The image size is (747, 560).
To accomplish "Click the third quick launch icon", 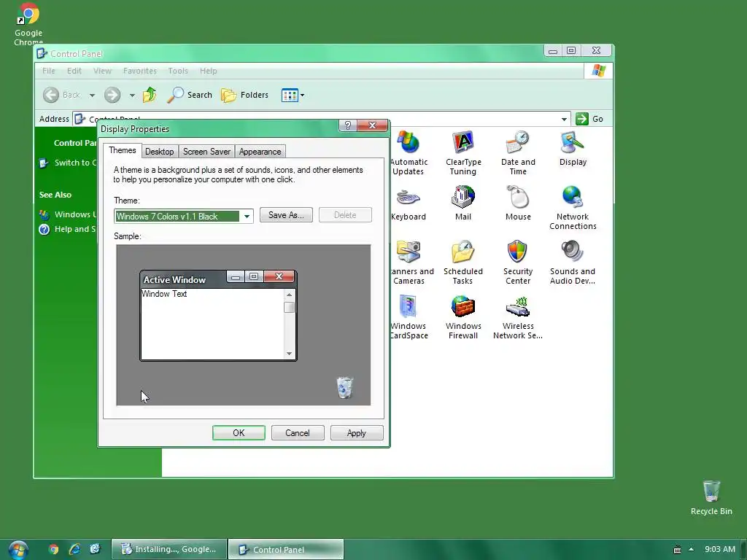I will (96, 549).
